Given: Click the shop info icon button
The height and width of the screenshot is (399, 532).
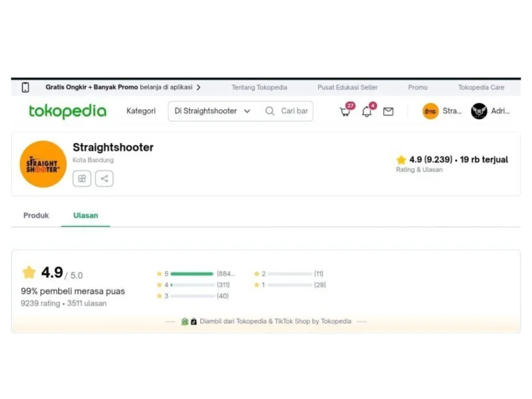Looking at the screenshot, I should (82, 178).
